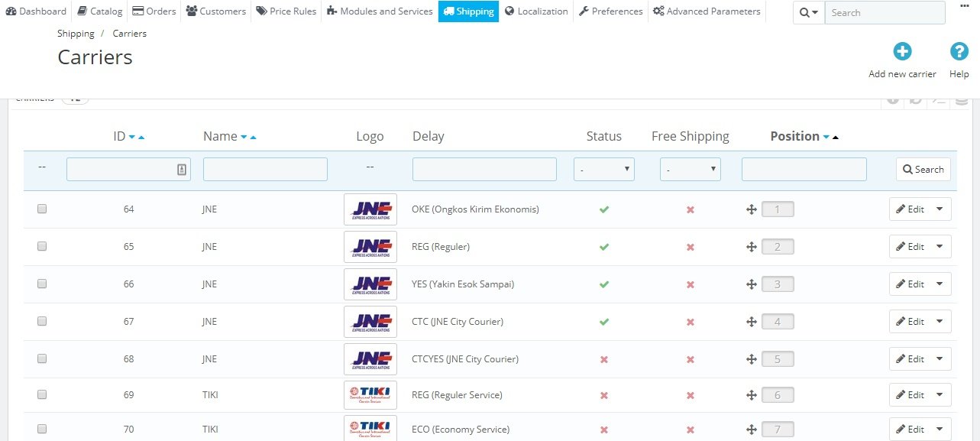Open the Status filter dropdown

tap(604, 170)
